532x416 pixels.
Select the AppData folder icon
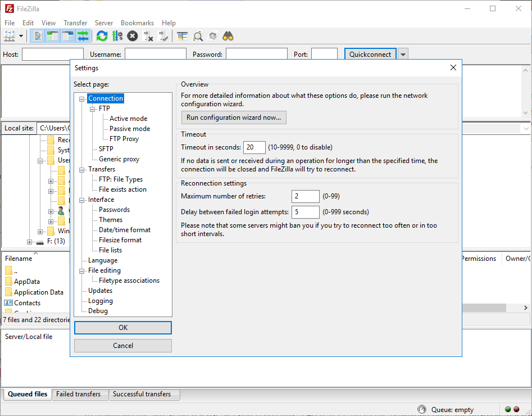[9, 281]
